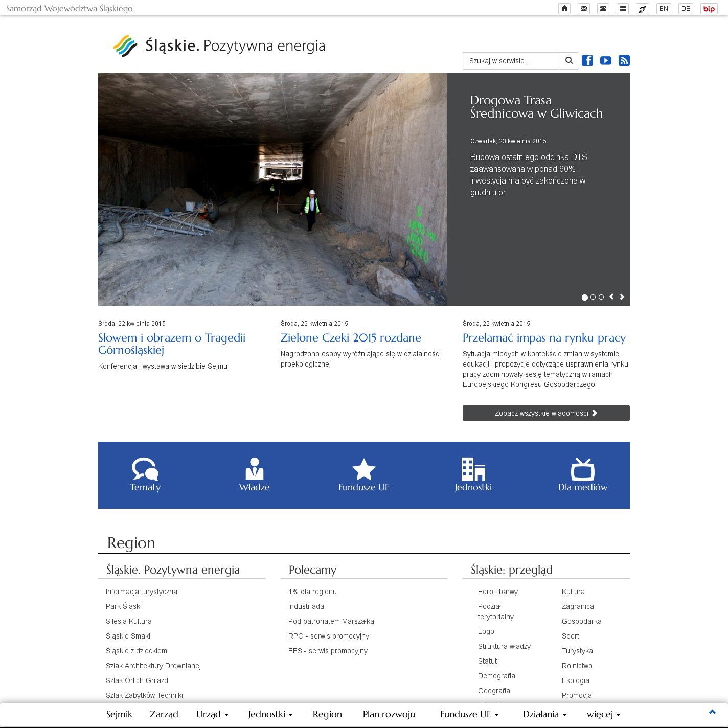Go to Plan rozwoju menu item

[x=389, y=714]
